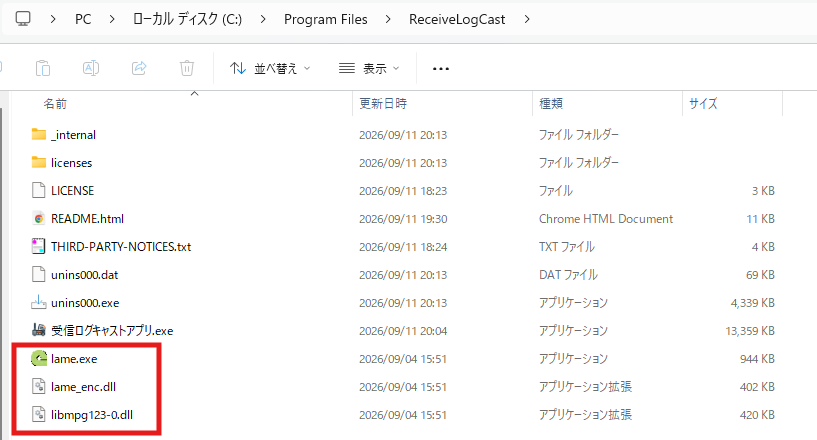Click the THIRD-PARTY-NOTICES.txt file icon
817x440 pixels.
[x=39, y=247]
